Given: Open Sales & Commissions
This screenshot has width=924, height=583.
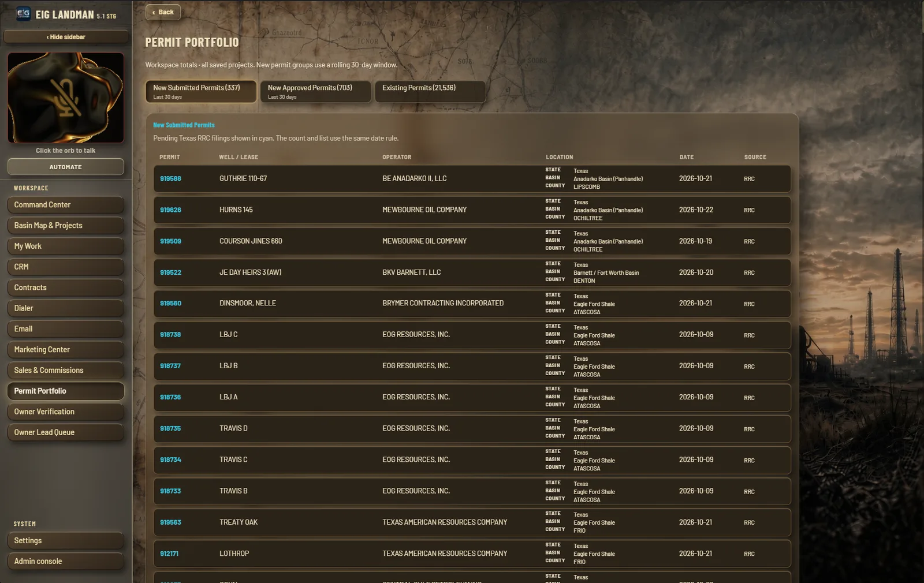Looking at the screenshot, I should coord(66,371).
